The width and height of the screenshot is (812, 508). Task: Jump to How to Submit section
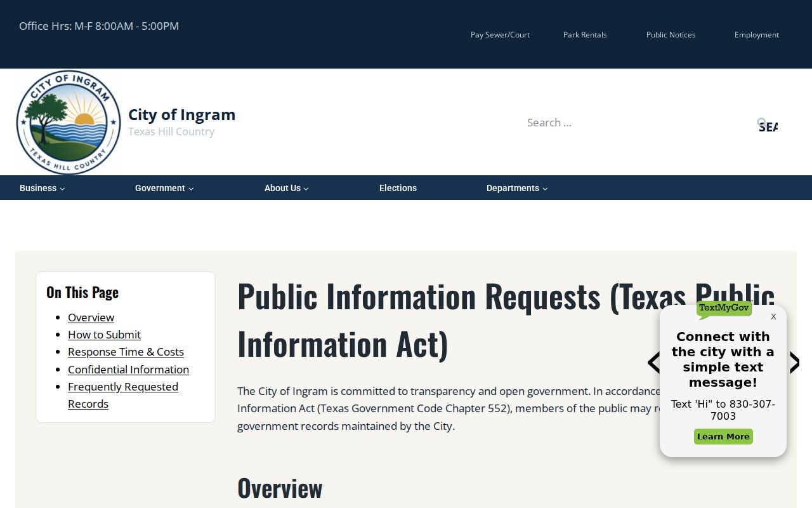pos(104,335)
